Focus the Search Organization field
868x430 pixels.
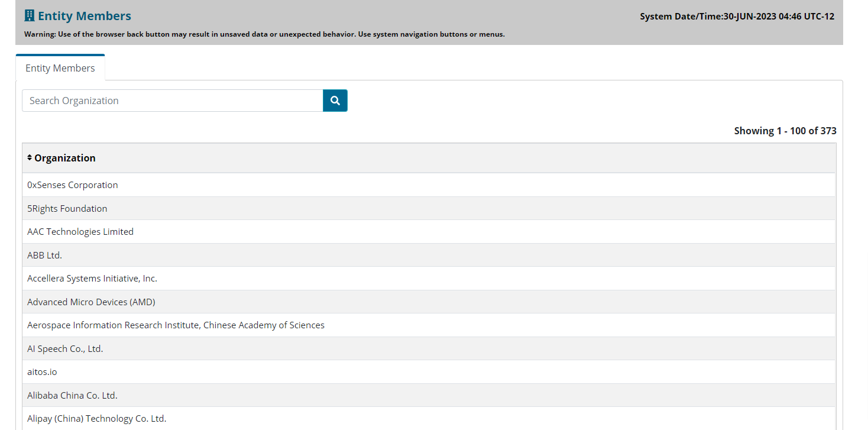pos(173,101)
